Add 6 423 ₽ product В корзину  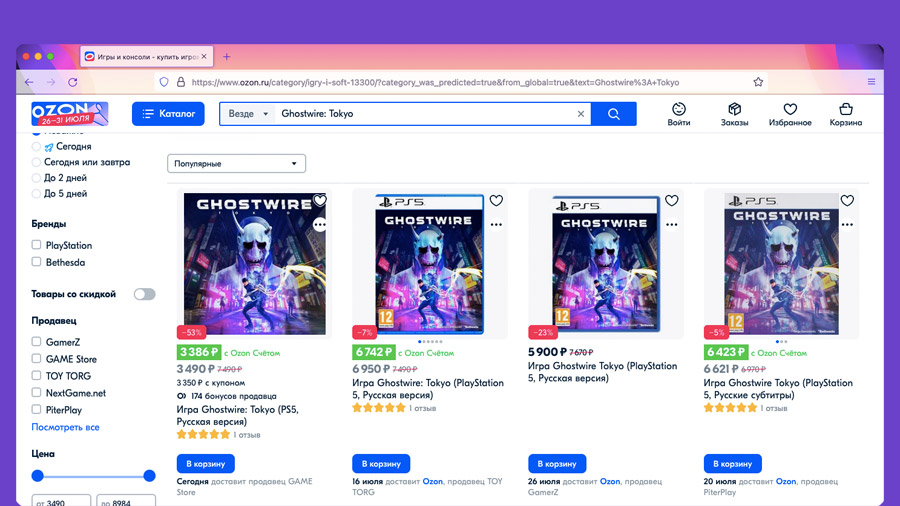tap(732, 464)
